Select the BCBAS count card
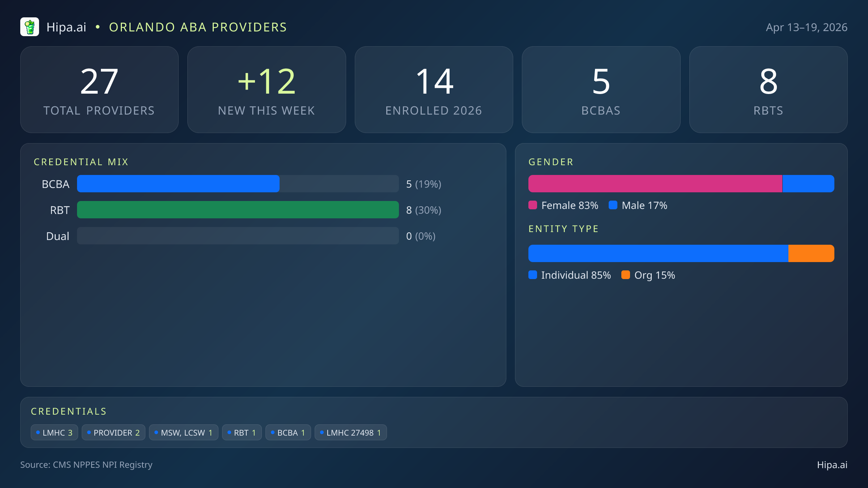Image resolution: width=868 pixels, height=488 pixels. coord(601,89)
